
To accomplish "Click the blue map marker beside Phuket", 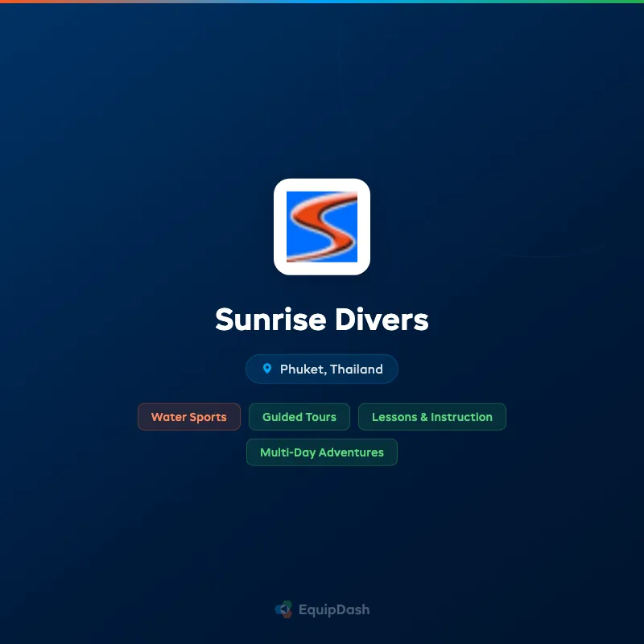I will click(268, 369).
